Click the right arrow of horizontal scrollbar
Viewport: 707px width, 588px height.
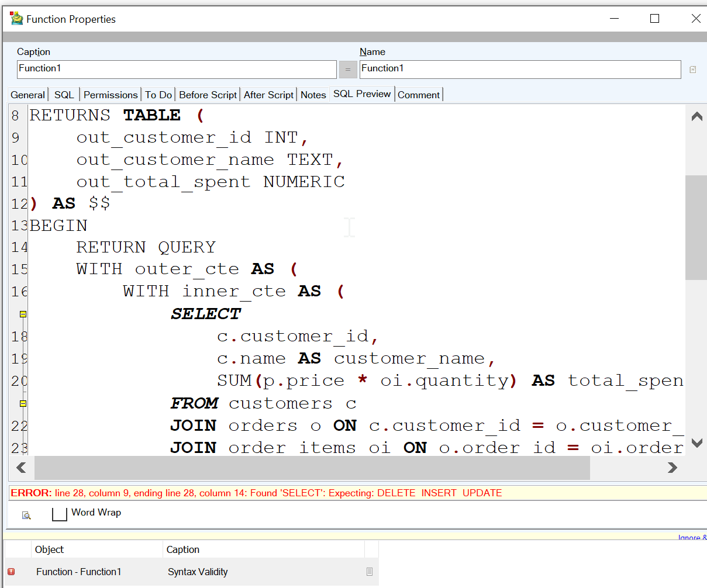pyautogui.click(x=672, y=468)
